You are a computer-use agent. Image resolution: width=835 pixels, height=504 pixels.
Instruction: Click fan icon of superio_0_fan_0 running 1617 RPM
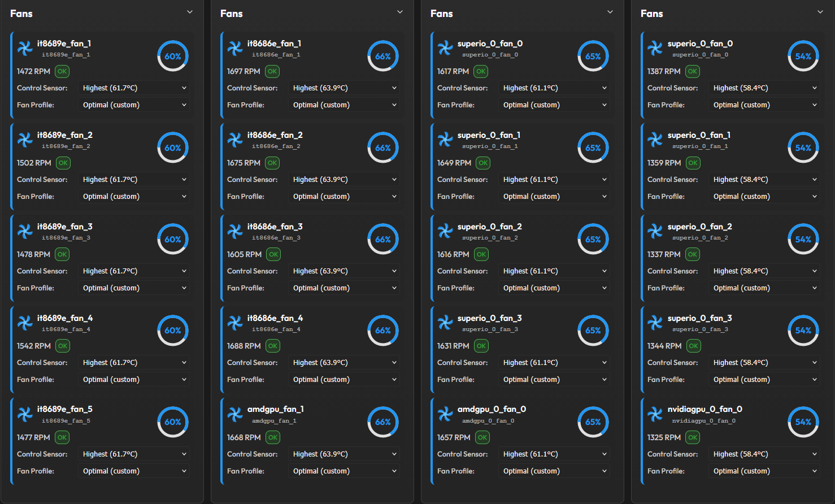click(x=445, y=49)
